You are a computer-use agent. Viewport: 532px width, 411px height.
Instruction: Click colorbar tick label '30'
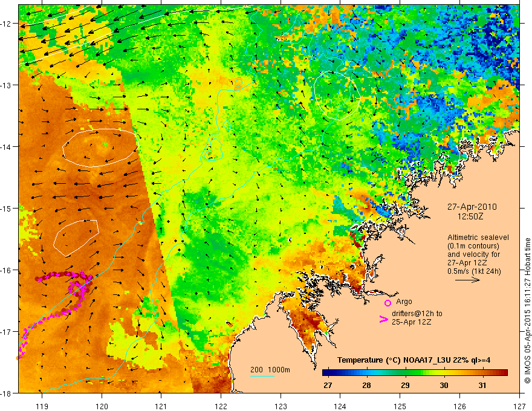(444, 385)
